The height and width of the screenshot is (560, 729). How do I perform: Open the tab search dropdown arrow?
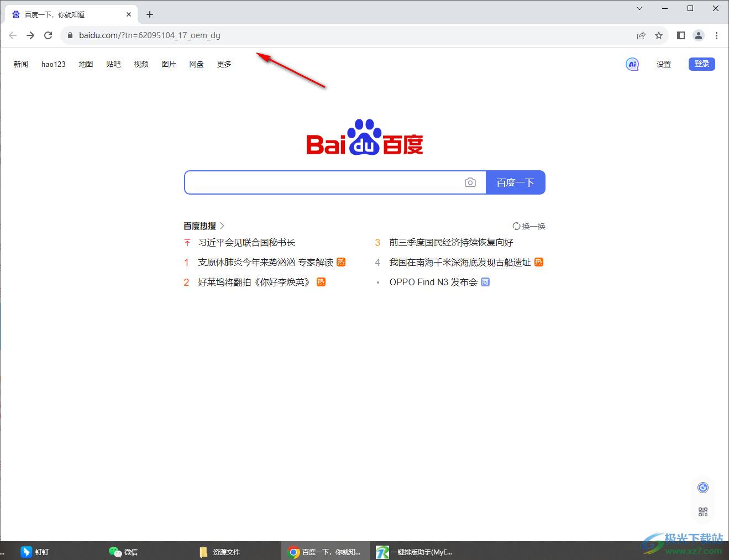(639, 8)
